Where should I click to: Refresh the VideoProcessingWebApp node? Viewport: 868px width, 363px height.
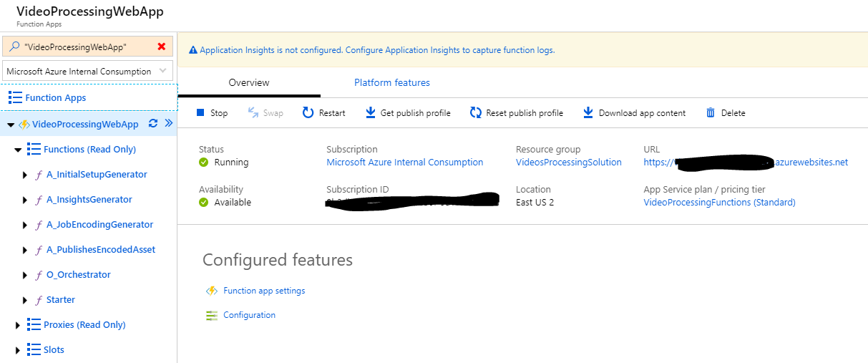coord(152,123)
